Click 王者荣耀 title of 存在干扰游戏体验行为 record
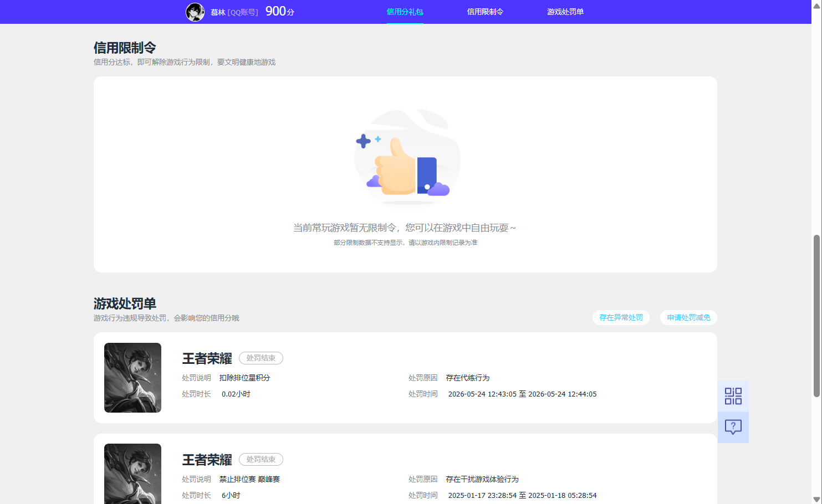This screenshot has height=504, width=822. coord(207,460)
